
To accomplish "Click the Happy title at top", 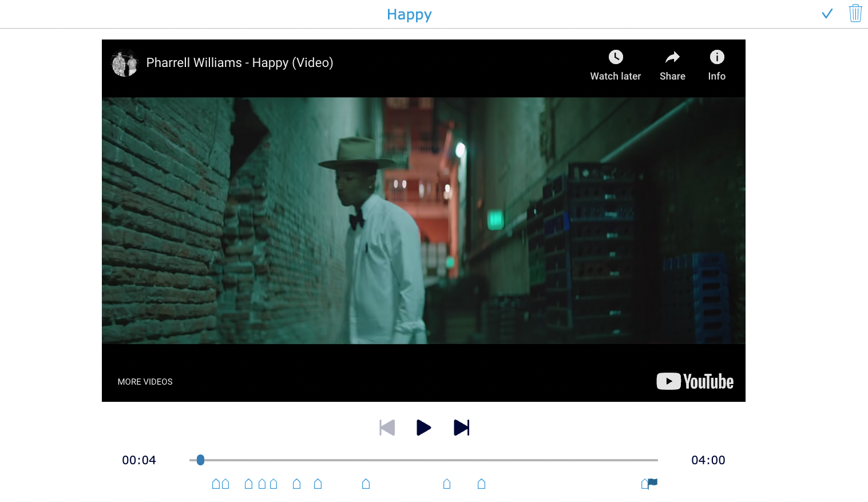I will (409, 14).
